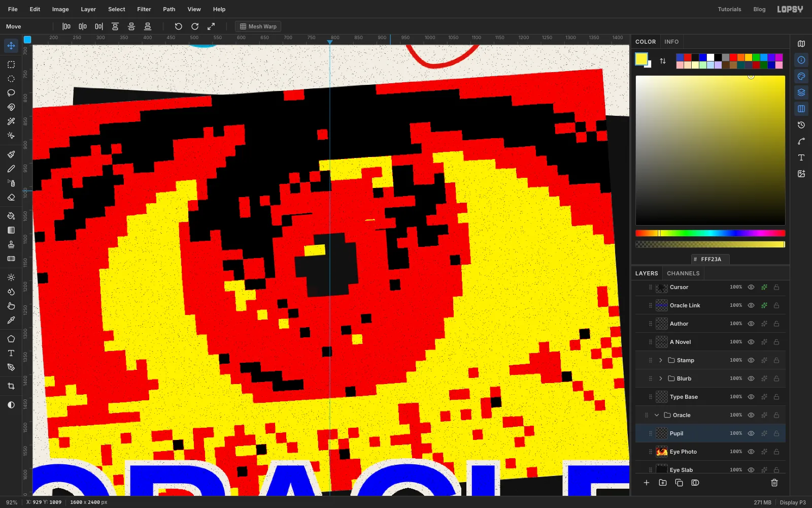Hide the Oracle Link layer
Screen dimensions: 812x508
point(751,305)
